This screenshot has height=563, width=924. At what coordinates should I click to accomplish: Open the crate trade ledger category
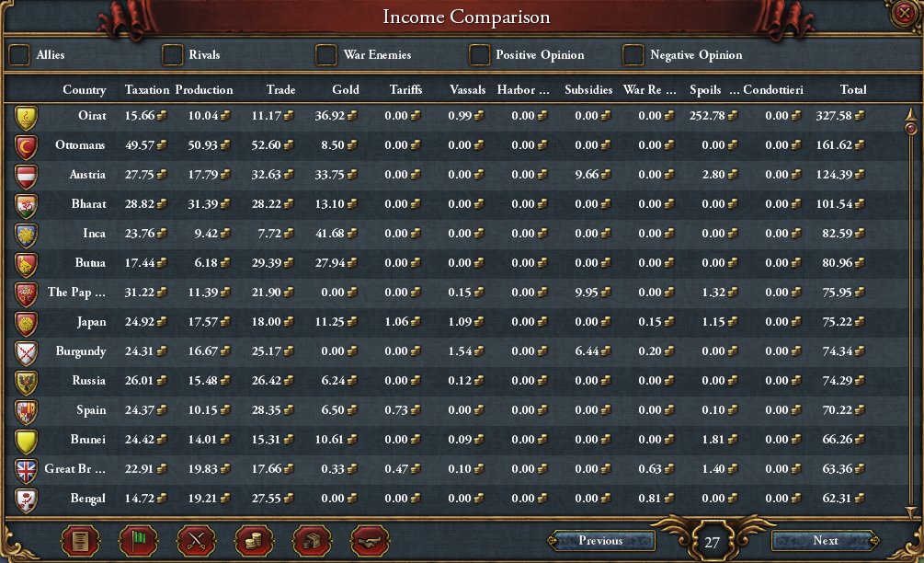point(313,541)
